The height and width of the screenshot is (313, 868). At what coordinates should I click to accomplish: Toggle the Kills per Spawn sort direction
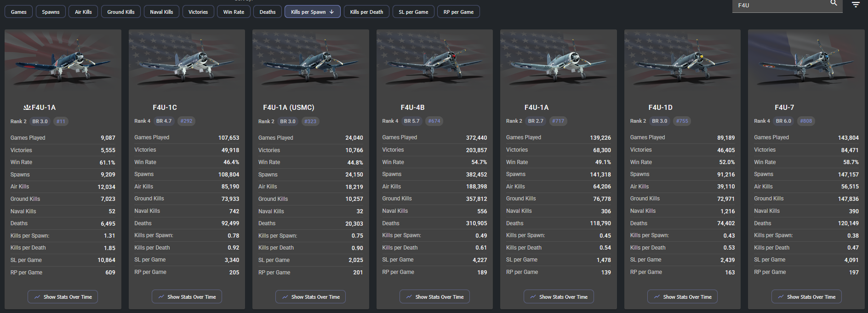click(313, 12)
